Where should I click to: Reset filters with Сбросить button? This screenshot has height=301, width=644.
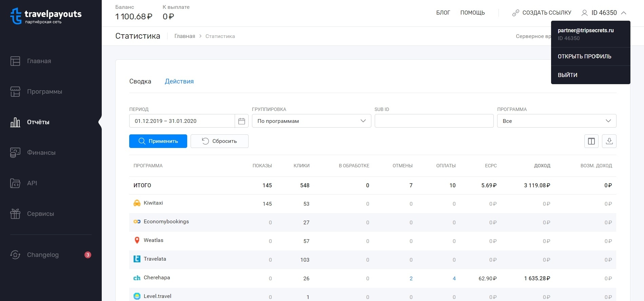click(219, 141)
